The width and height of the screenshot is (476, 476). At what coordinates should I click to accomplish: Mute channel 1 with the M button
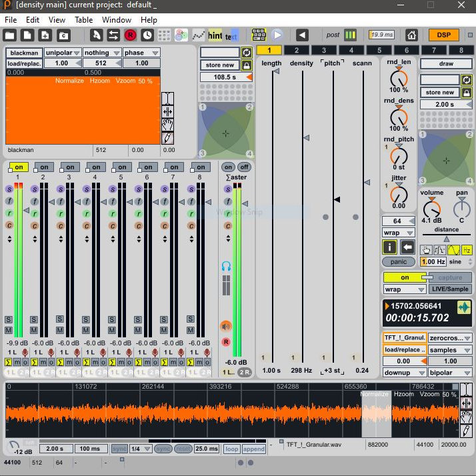pyautogui.click(x=9, y=331)
